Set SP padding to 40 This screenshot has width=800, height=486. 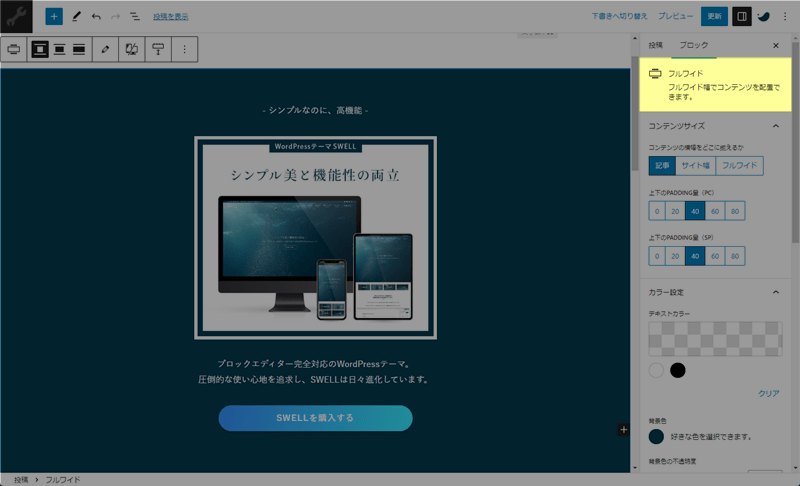click(x=695, y=256)
